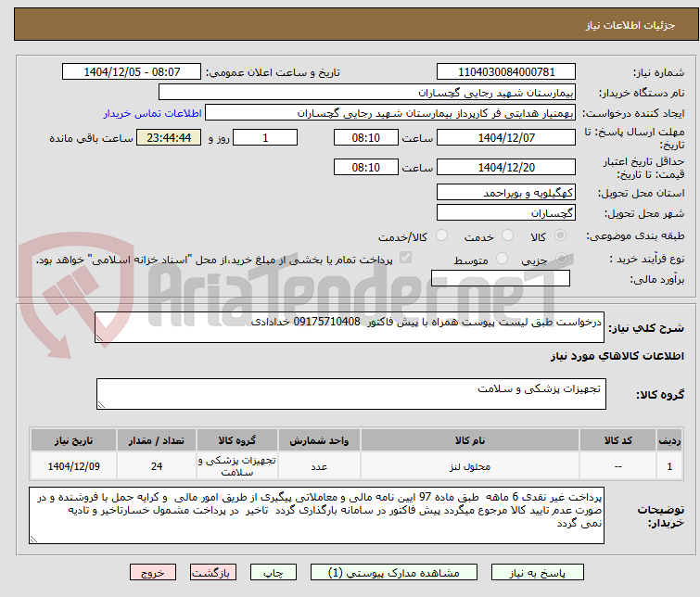This screenshot has width=700, height=597.
Task: Click the کد کالا column header
Action: coord(617,440)
